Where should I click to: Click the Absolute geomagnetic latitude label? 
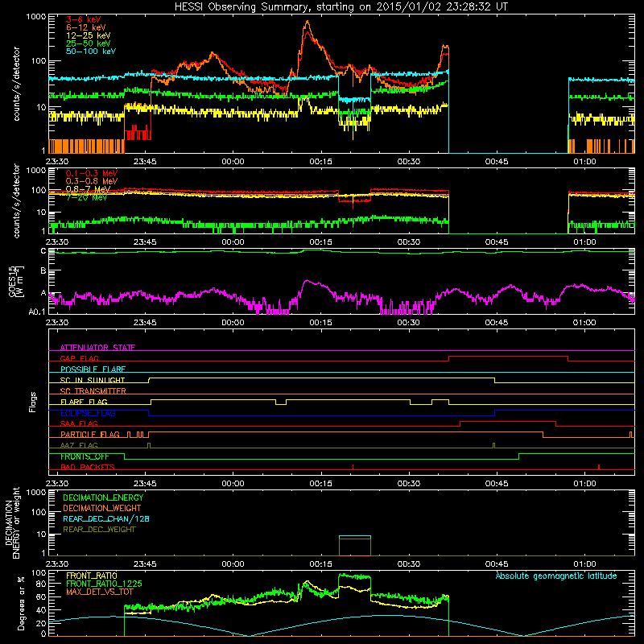tap(556, 576)
